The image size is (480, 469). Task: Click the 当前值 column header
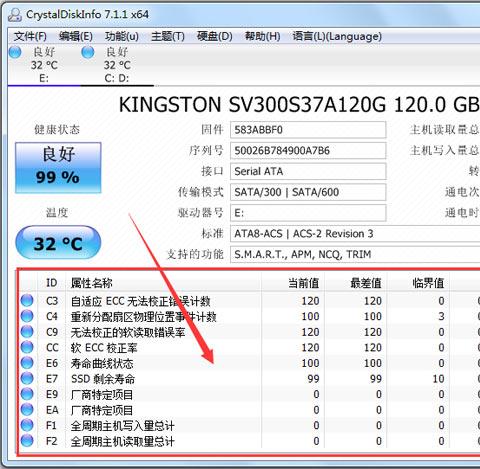click(293, 283)
